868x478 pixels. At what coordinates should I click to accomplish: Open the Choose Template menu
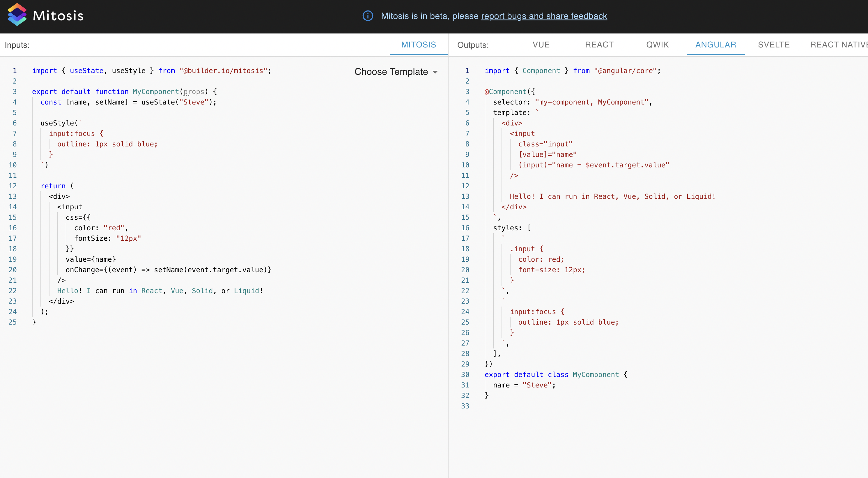click(x=391, y=71)
